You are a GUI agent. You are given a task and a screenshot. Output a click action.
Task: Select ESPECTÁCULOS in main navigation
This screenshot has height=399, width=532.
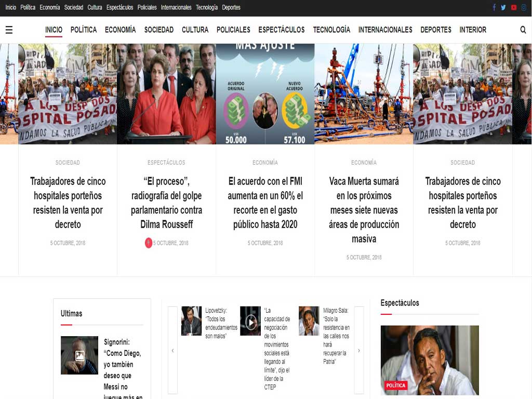(282, 30)
